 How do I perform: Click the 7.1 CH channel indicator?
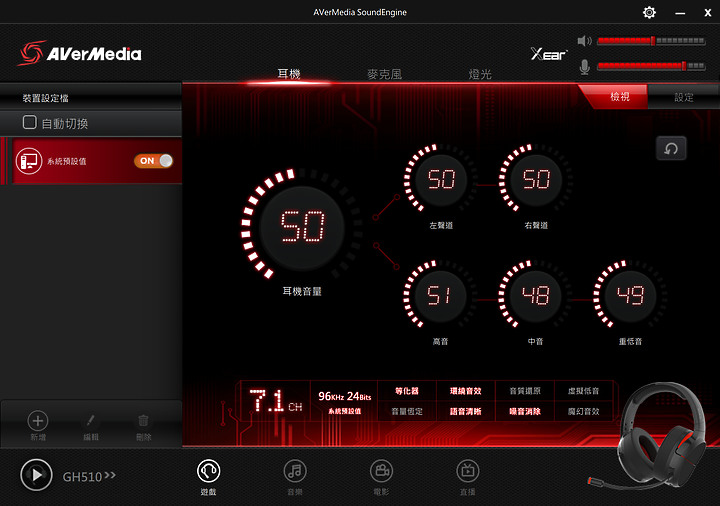276,401
